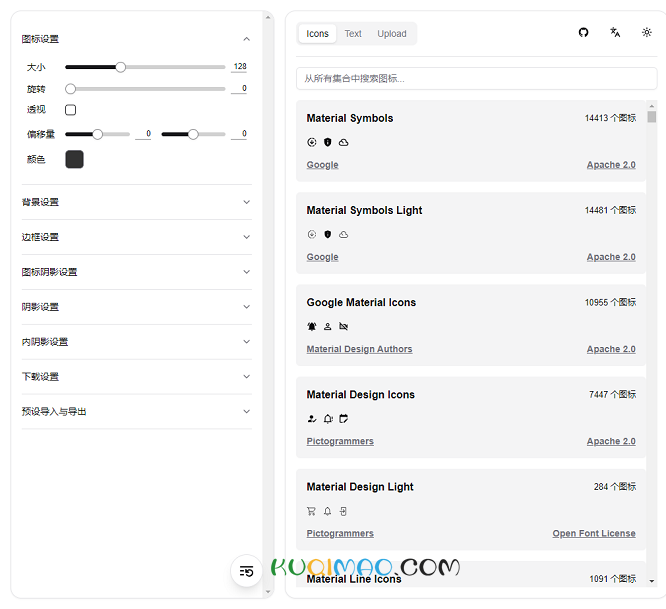The width and height of the screenshot is (666, 609).
Task: Switch to the Text tab
Action: click(x=353, y=34)
